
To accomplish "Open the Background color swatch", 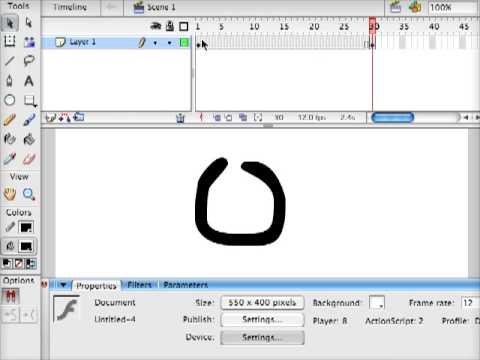I will (377, 303).
